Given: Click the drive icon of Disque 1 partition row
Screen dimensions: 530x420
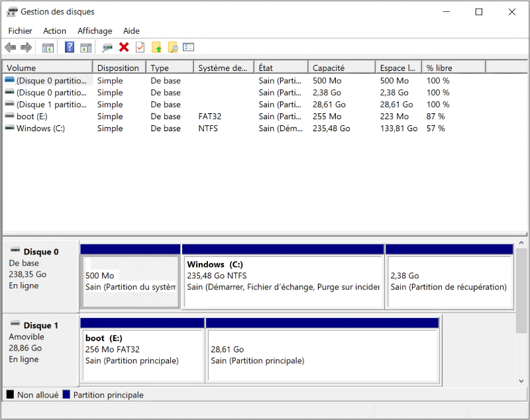Looking at the screenshot, I should click(9, 104).
